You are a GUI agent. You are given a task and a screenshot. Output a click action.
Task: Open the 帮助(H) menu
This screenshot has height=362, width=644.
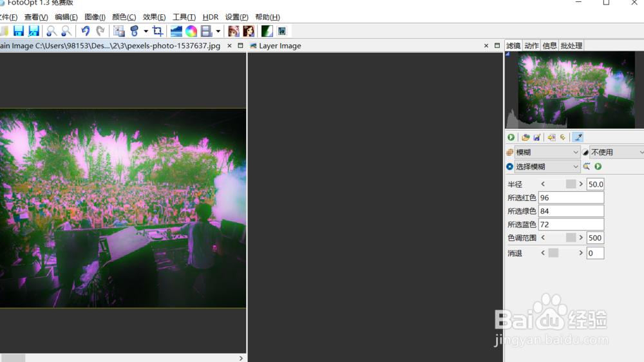tap(267, 17)
